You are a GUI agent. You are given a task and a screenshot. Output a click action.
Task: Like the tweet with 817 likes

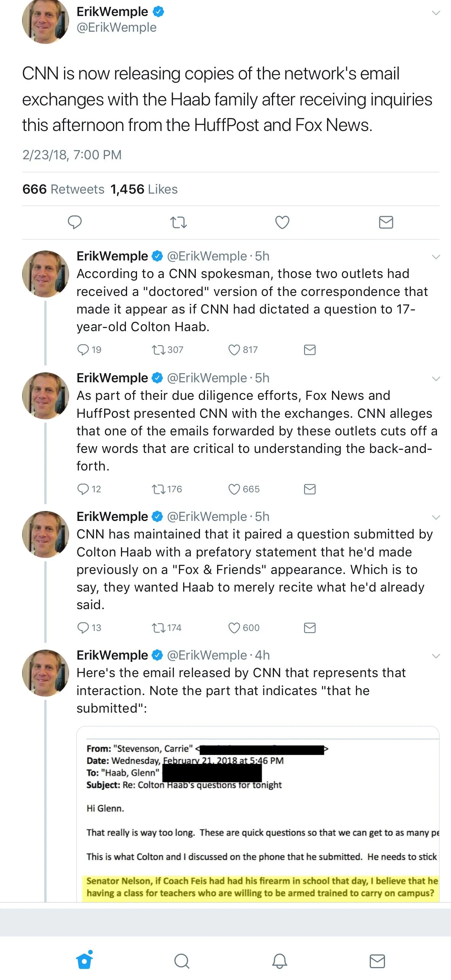point(234,349)
